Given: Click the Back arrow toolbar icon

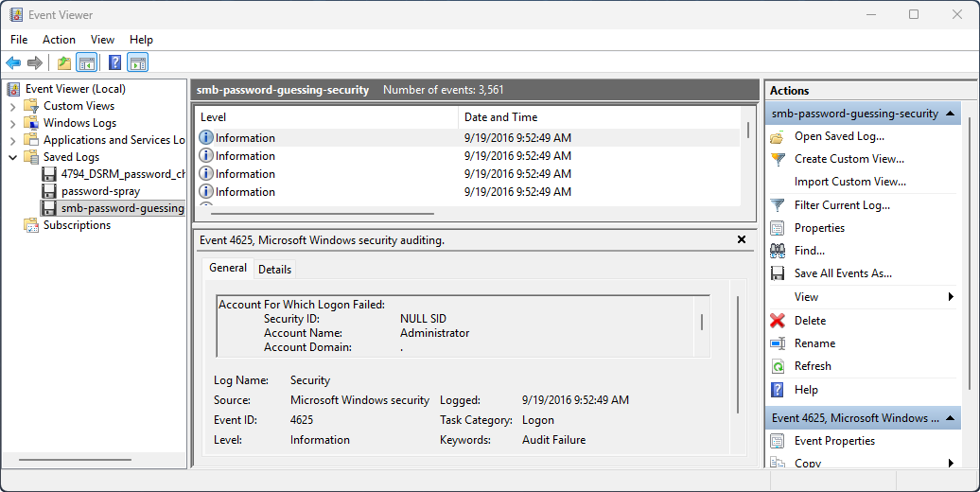Looking at the screenshot, I should coord(13,63).
